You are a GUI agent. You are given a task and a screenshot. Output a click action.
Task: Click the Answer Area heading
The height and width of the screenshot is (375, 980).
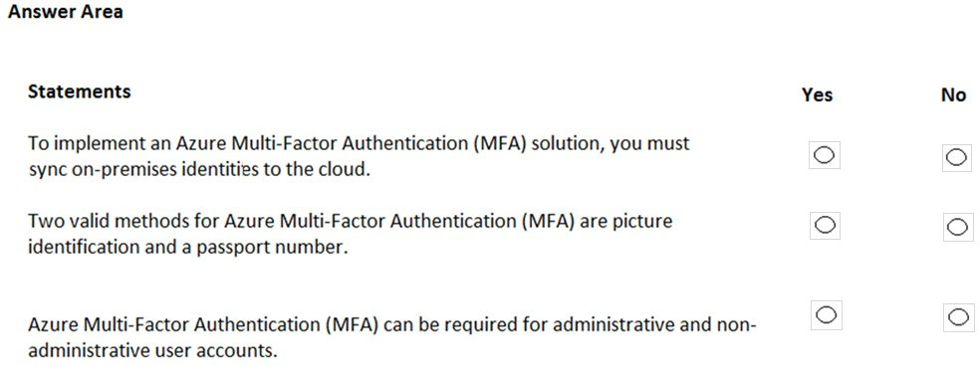coord(65,12)
